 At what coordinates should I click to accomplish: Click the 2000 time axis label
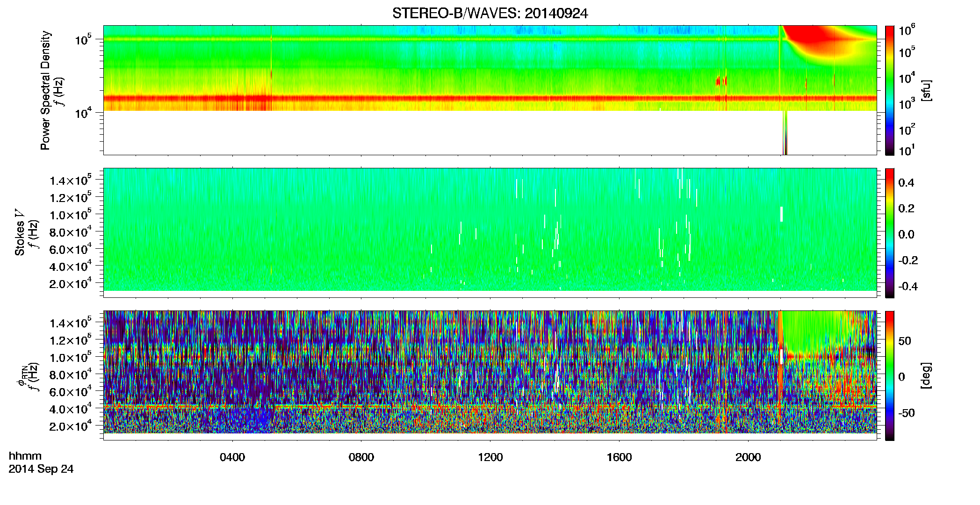pyautogui.click(x=749, y=457)
